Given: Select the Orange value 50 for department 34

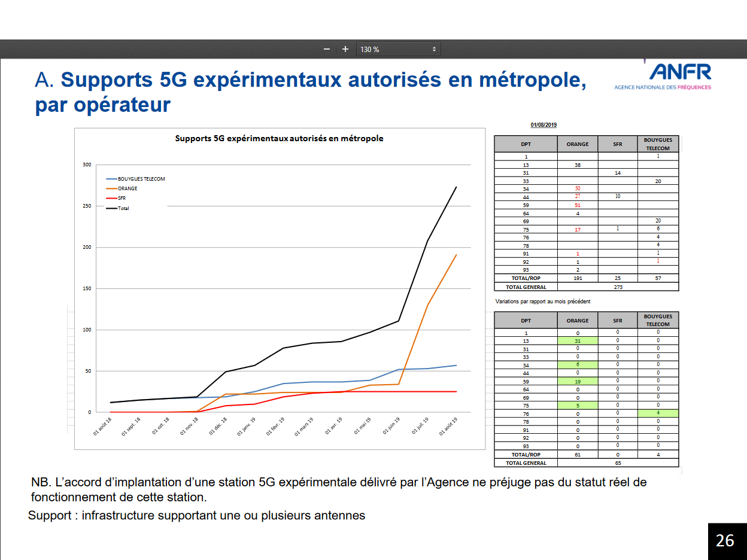Looking at the screenshot, I should pos(578,189).
